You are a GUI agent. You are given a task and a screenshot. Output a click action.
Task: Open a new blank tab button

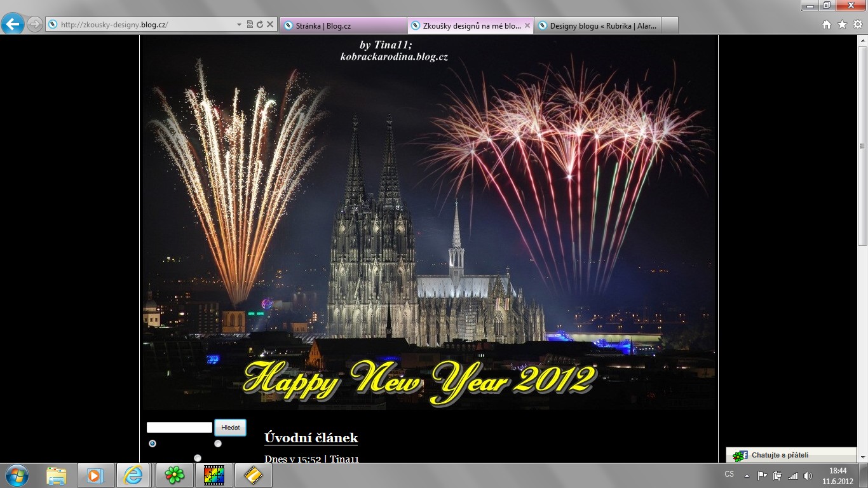[x=670, y=25]
